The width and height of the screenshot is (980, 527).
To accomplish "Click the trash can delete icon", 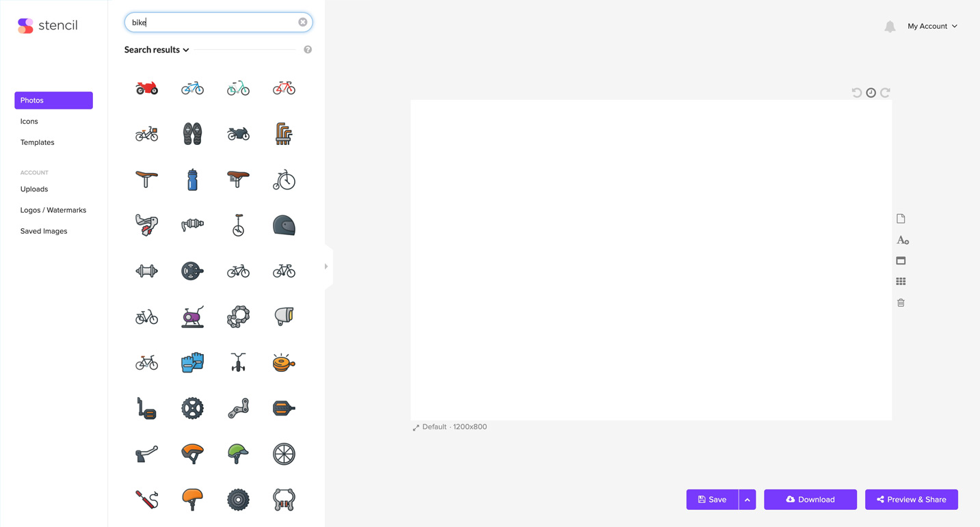I will (x=901, y=303).
